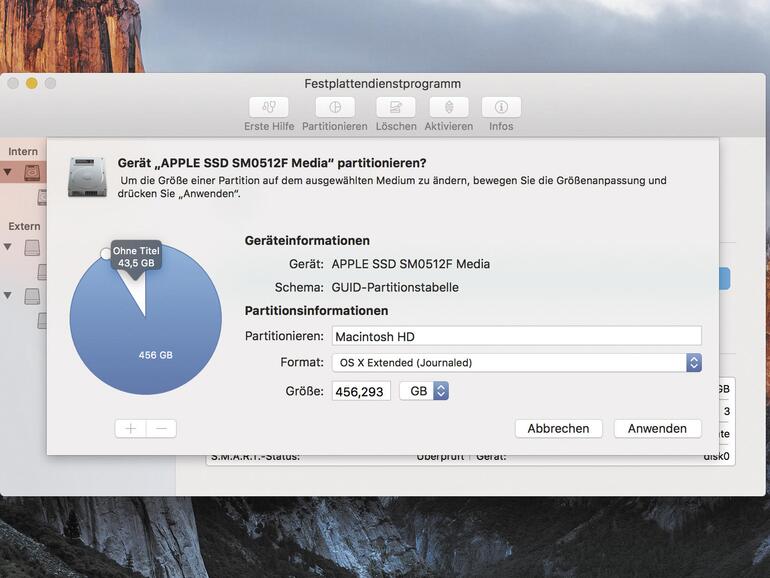
Task: Open the Format dropdown OS X Extended (Journaled)
Action: click(x=517, y=362)
